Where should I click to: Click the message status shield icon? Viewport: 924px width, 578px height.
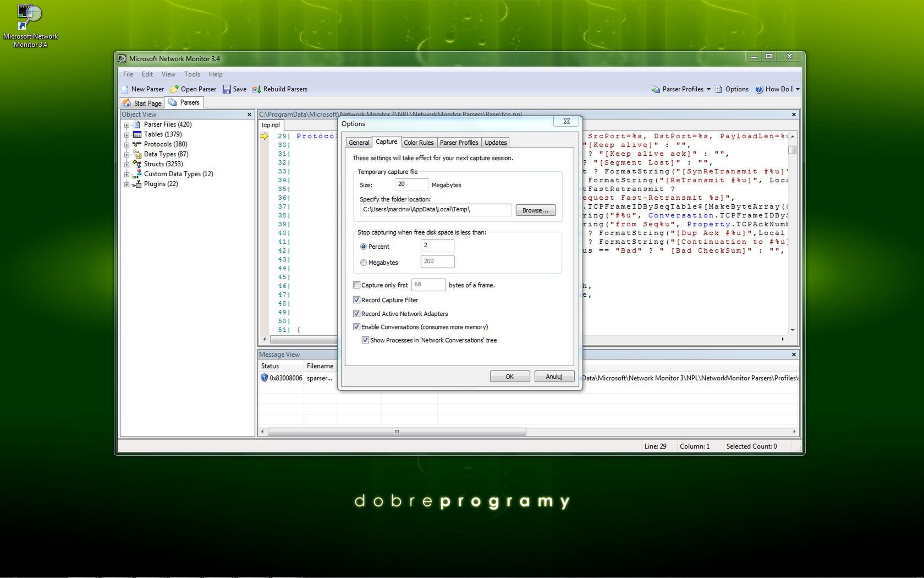(264, 378)
